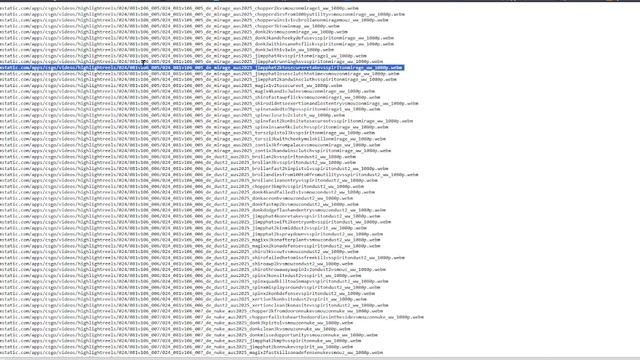Select the zont1x3kandwinsclutch mirage line
This screenshot has height=360, width=640.
(196, 151)
